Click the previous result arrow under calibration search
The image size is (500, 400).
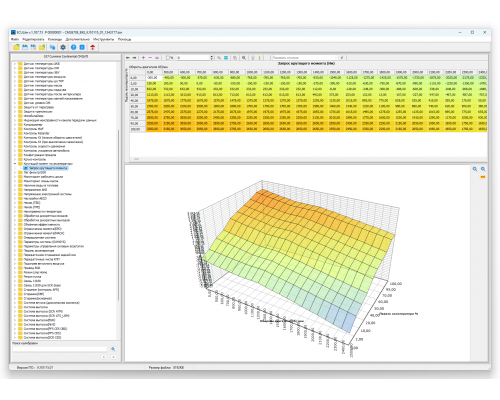[x=104, y=357]
